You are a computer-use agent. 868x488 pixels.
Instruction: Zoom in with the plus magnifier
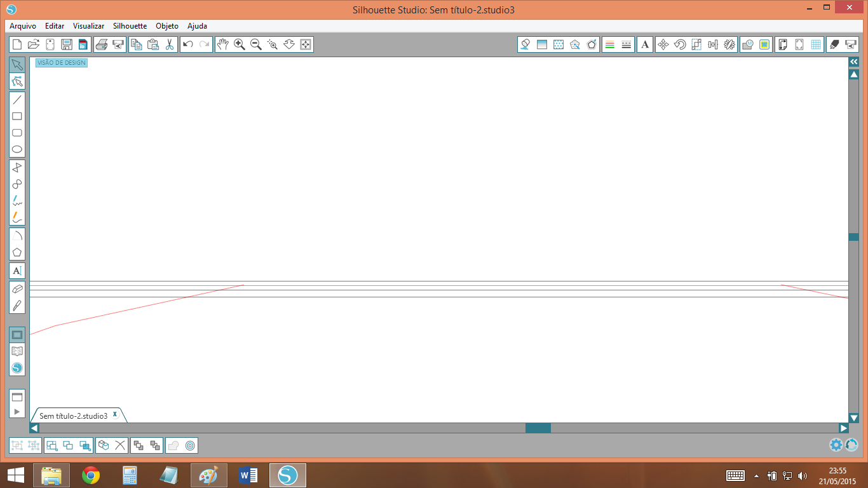click(x=240, y=44)
